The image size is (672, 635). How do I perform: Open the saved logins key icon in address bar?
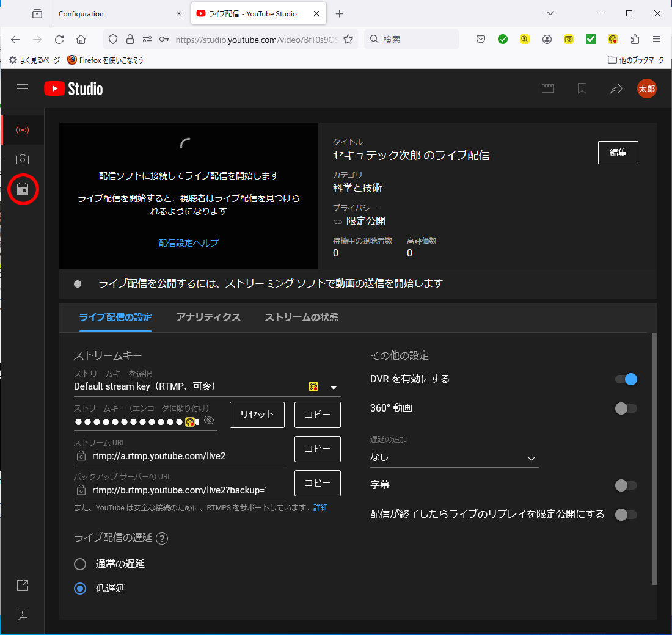coord(164,40)
